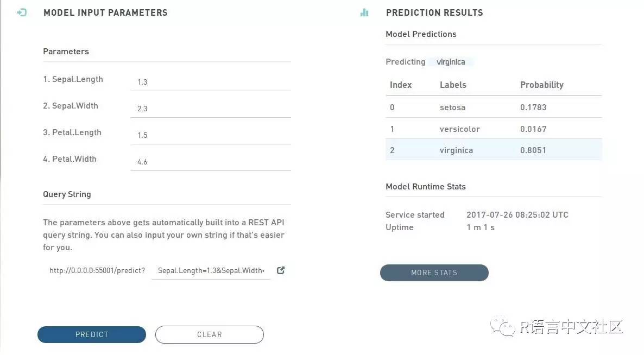This screenshot has height=355, width=644.
Task: Click the Index column header
Action: [401, 85]
